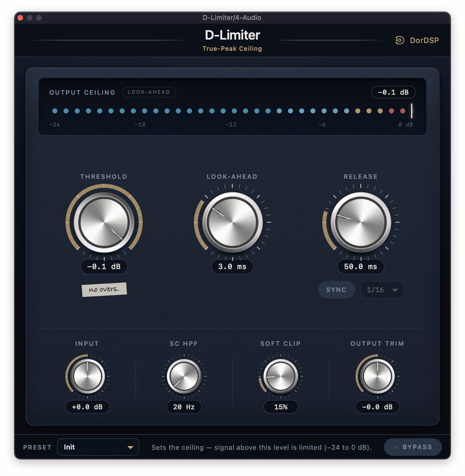Click the SC HPF knob

[x=184, y=376]
